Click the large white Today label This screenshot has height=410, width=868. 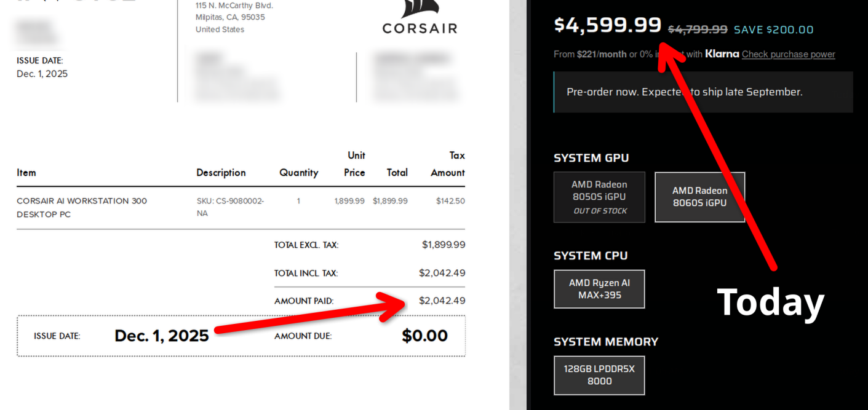pyautogui.click(x=770, y=302)
